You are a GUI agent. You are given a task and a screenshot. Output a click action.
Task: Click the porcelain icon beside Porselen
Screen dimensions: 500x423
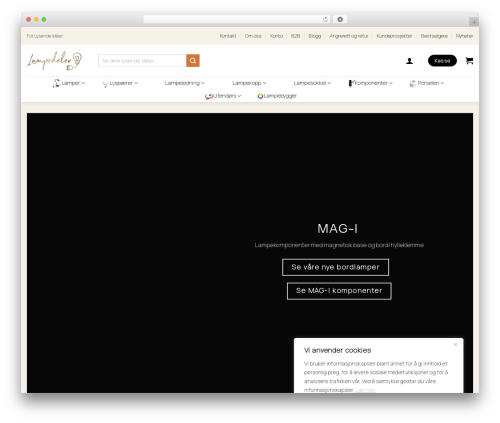tap(413, 83)
